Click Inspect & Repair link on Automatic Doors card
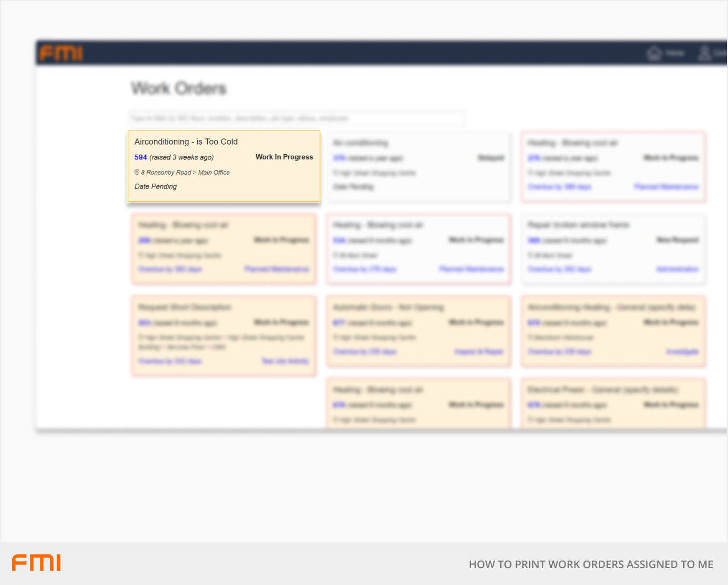This screenshot has height=585, width=728. pyautogui.click(x=479, y=352)
